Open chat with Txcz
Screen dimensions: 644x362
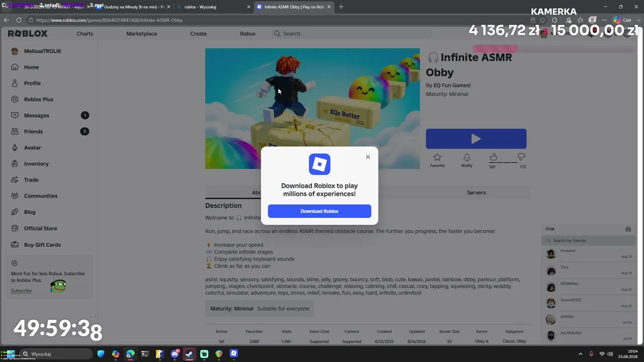tap(589, 270)
